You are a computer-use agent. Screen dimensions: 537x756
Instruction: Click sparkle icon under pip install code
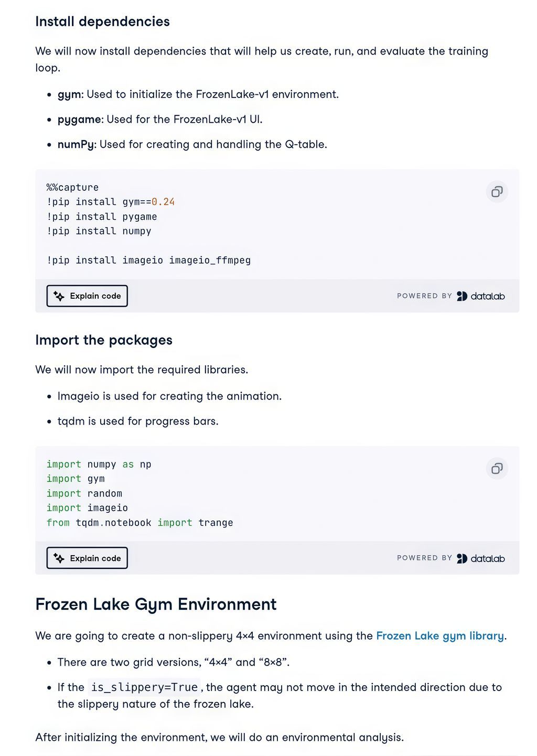(59, 296)
